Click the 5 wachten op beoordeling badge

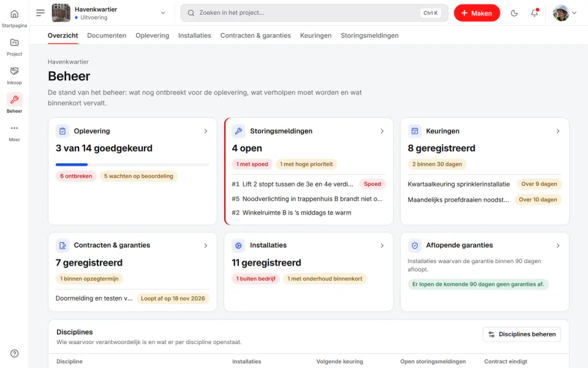click(138, 176)
